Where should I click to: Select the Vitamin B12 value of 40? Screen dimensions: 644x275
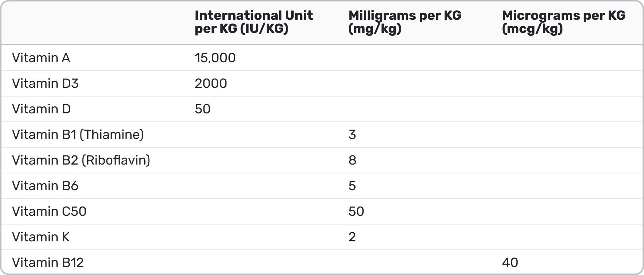pyautogui.click(x=510, y=263)
